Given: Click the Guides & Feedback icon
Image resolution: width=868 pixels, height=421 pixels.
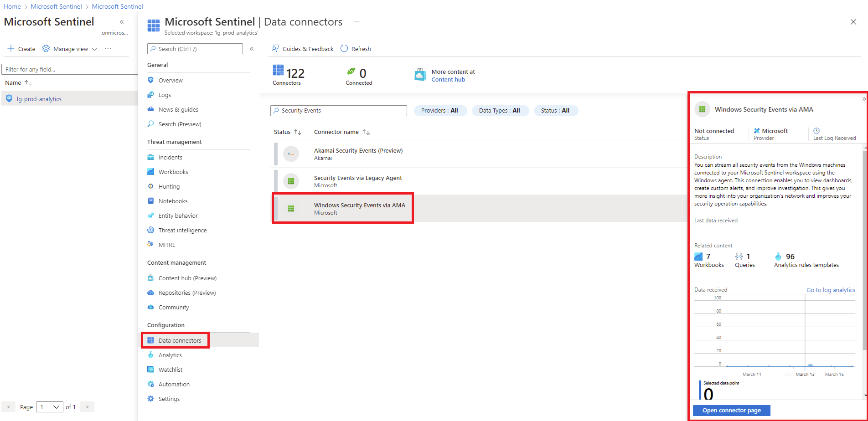Looking at the screenshot, I should (x=275, y=49).
